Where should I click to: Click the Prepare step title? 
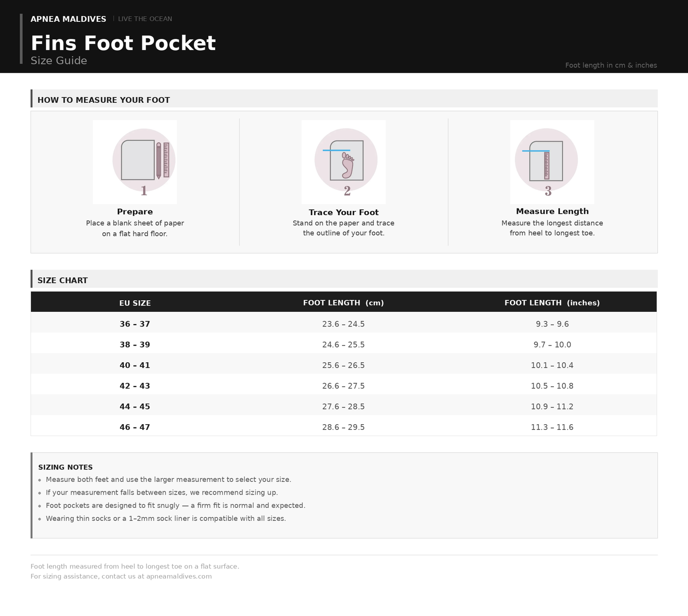[135, 212]
